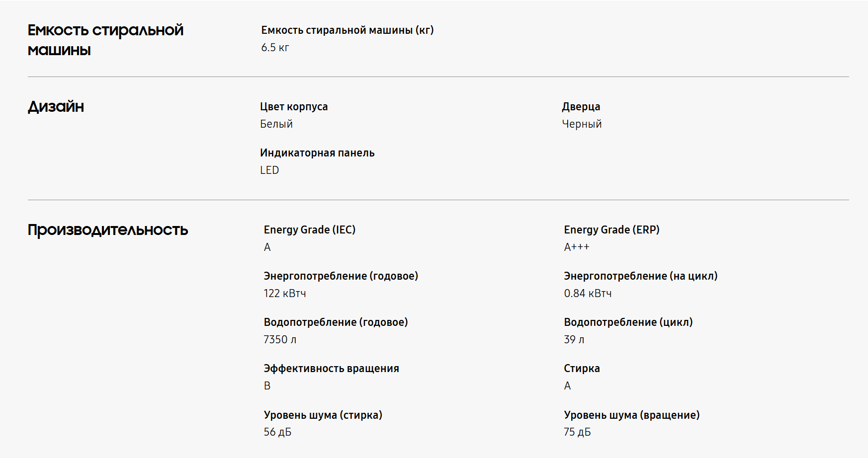Click the 'Индикаторная панель' label
Screen dimensions: 868x458
coord(317,153)
